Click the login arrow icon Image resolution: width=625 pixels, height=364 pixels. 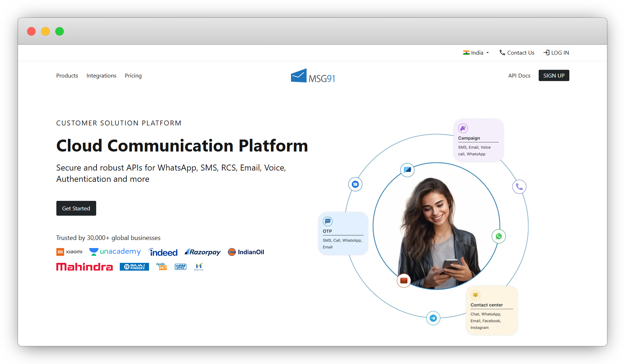click(546, 53)
